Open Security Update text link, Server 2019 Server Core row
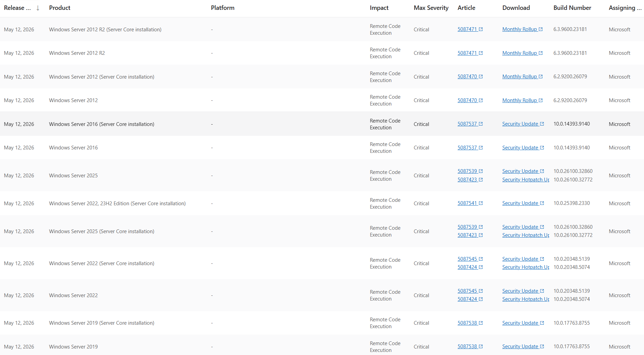 point(520,323)
